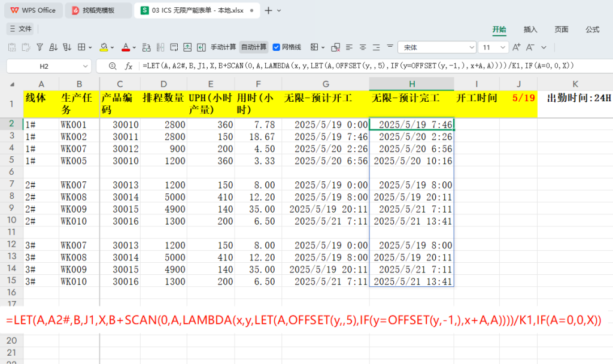Click the top vertical align icon
Image resolution: width=613 pixels, height=364 pixels.
(x=390, y=46)
